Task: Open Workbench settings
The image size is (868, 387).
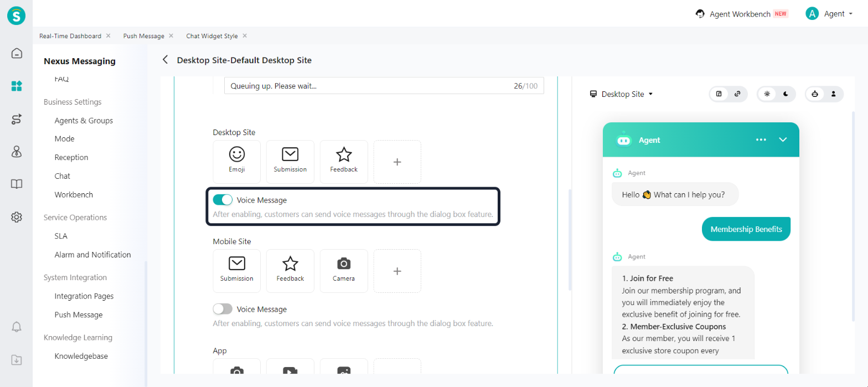Action: [x=74, y=195]
